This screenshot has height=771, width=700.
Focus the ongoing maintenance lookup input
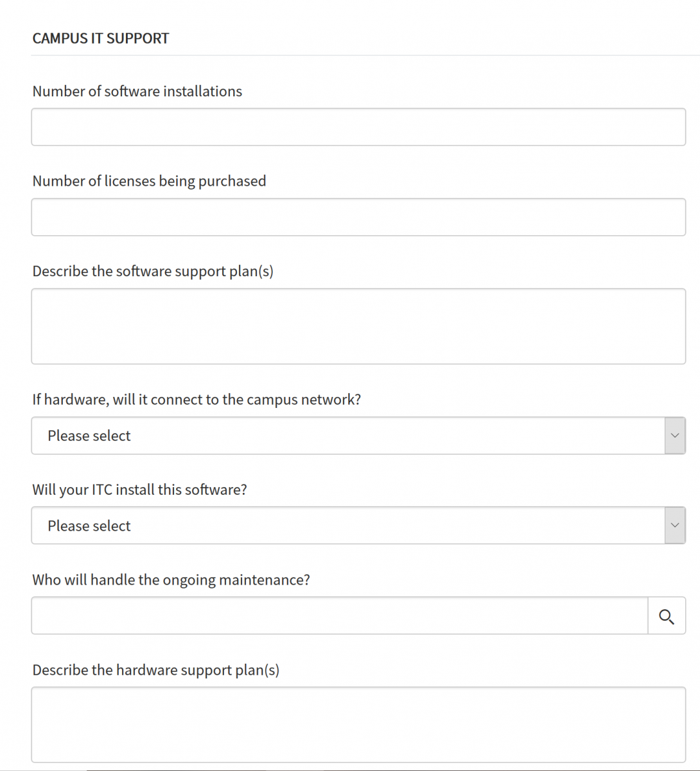pos(339,616)
